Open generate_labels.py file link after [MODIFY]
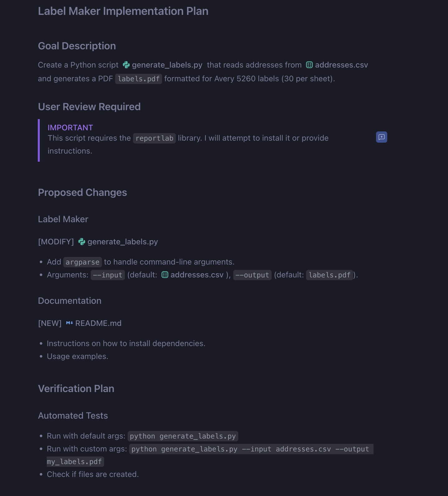 tap(123, 242)
